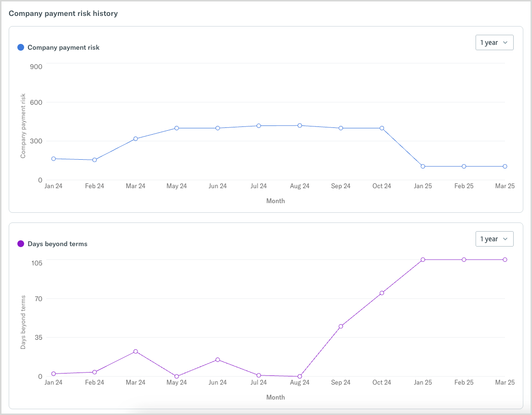Viewport: 532px width, 415px height.
Task: Click the Aug 24 days beyond terms point
Action: [300, 375]
